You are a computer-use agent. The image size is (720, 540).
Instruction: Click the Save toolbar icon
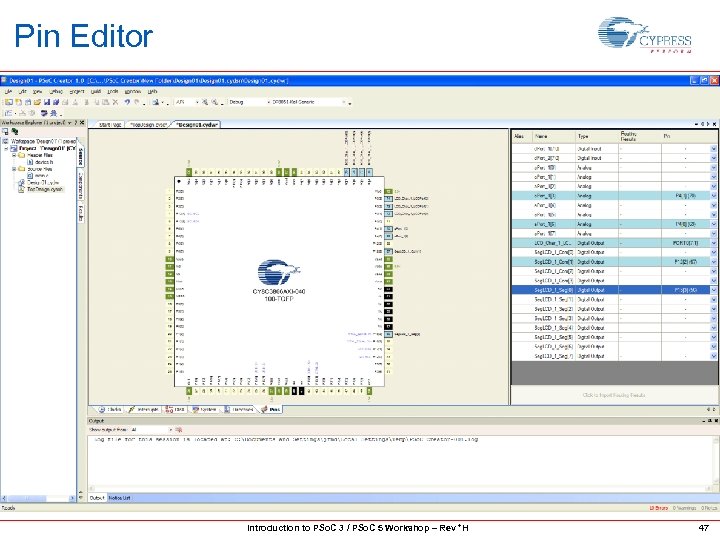pos(47,102)
